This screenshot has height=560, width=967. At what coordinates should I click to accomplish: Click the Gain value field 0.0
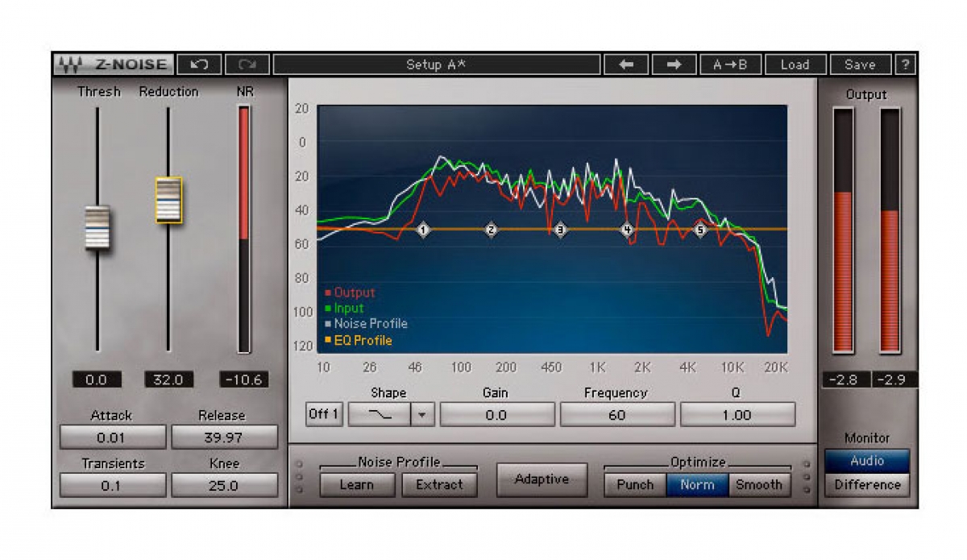click(x=497, y=415)
